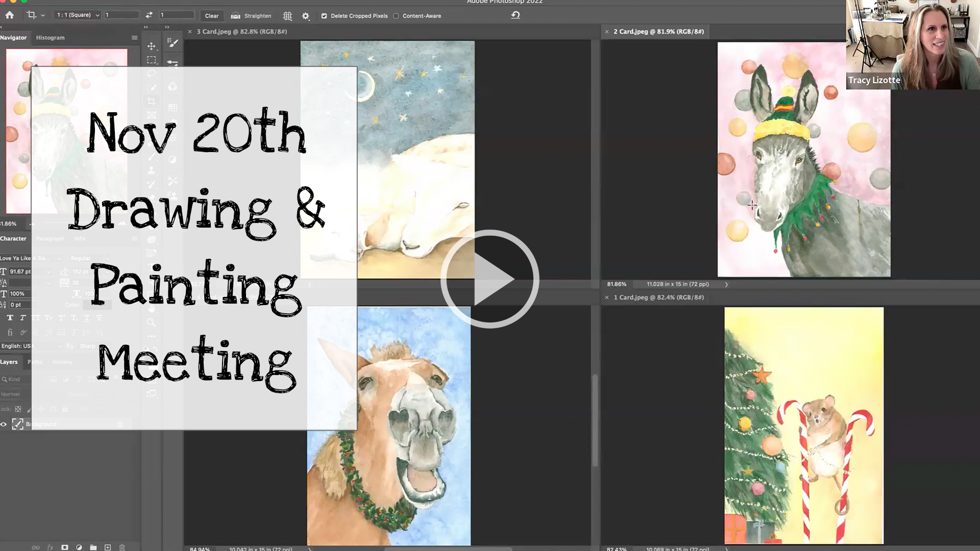Click the donkey painting in 2 Card.jpeg
The width and height of the screenshot is (980, 551).
[804, 160]
